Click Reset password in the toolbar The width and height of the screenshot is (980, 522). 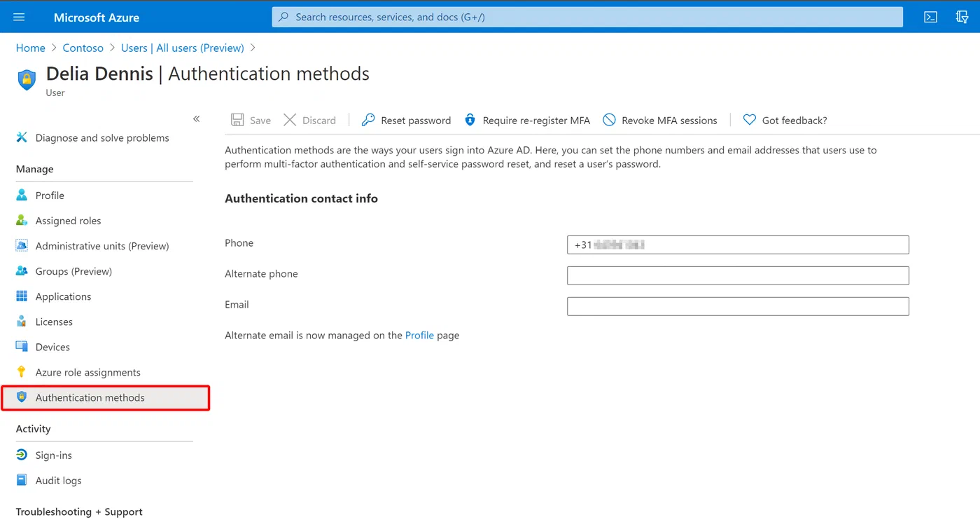416,121
